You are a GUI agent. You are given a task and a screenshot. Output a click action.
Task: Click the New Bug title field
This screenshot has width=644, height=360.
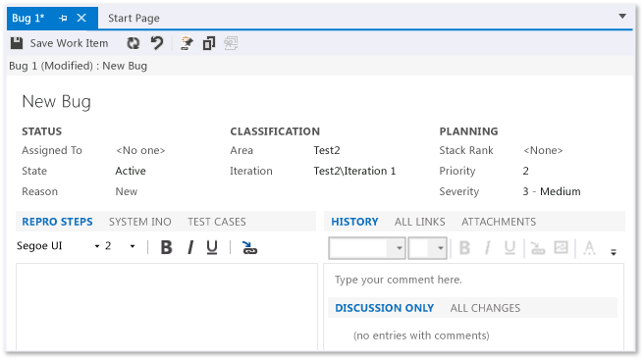click(56, 101)
